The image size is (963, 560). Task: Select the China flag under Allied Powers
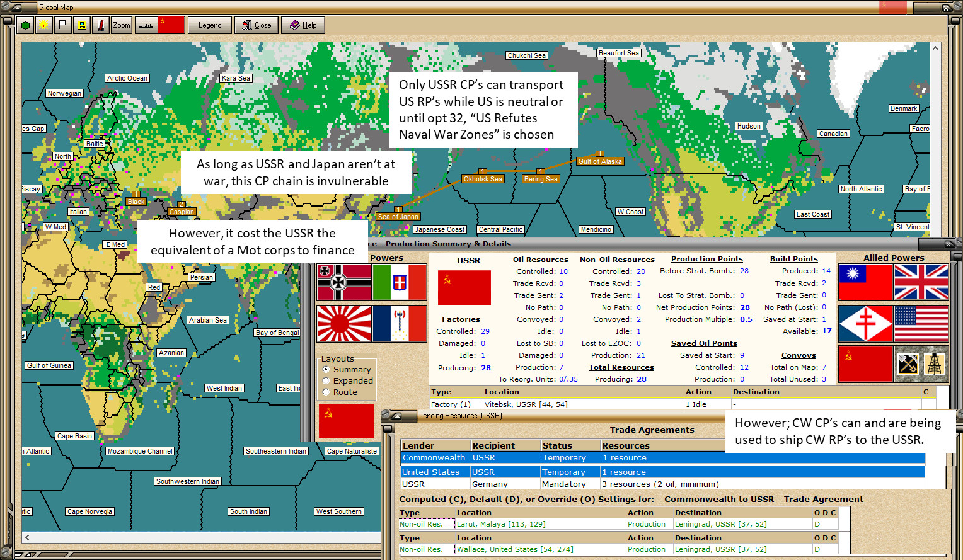point(866,282)
